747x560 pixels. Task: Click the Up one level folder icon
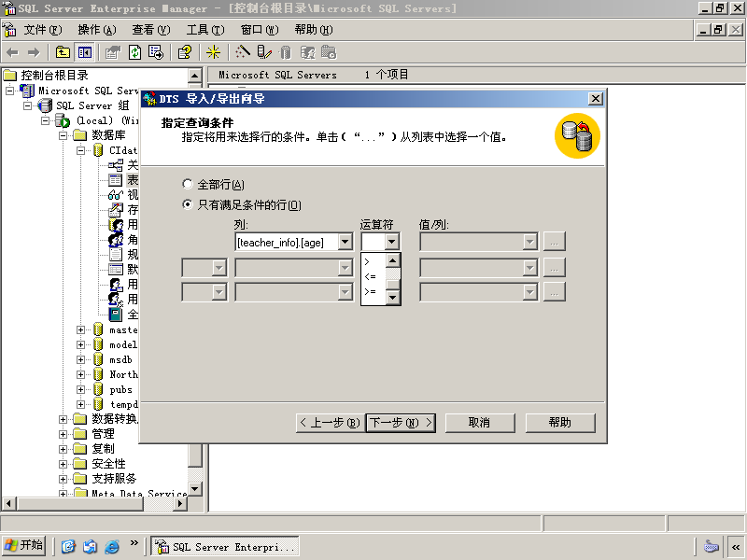(63, 52)
